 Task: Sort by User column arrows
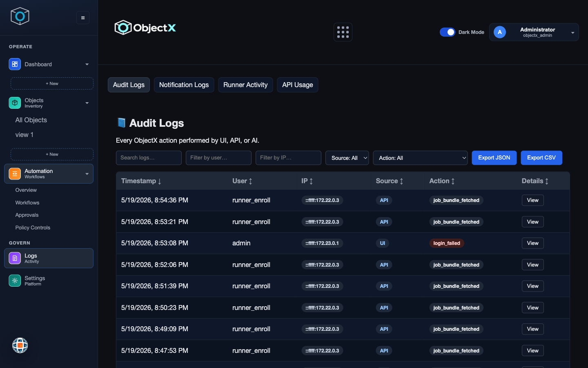tap(250, 181)
